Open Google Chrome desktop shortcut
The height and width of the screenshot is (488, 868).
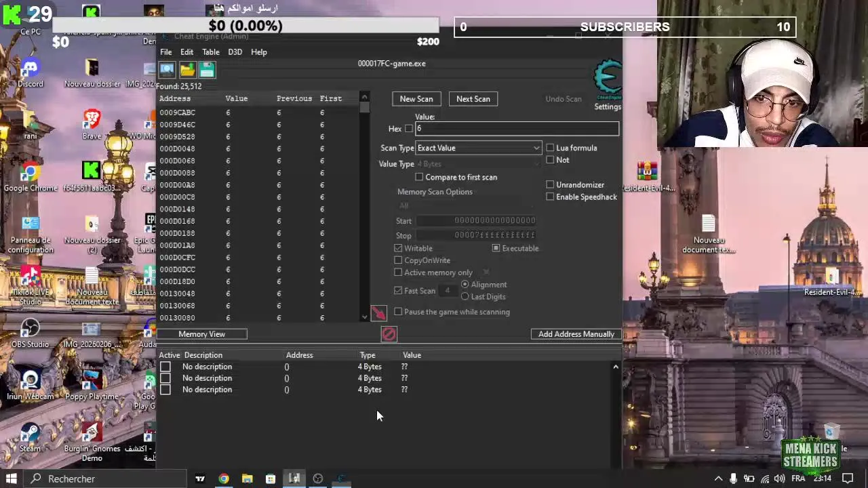(x=30, y=178)
